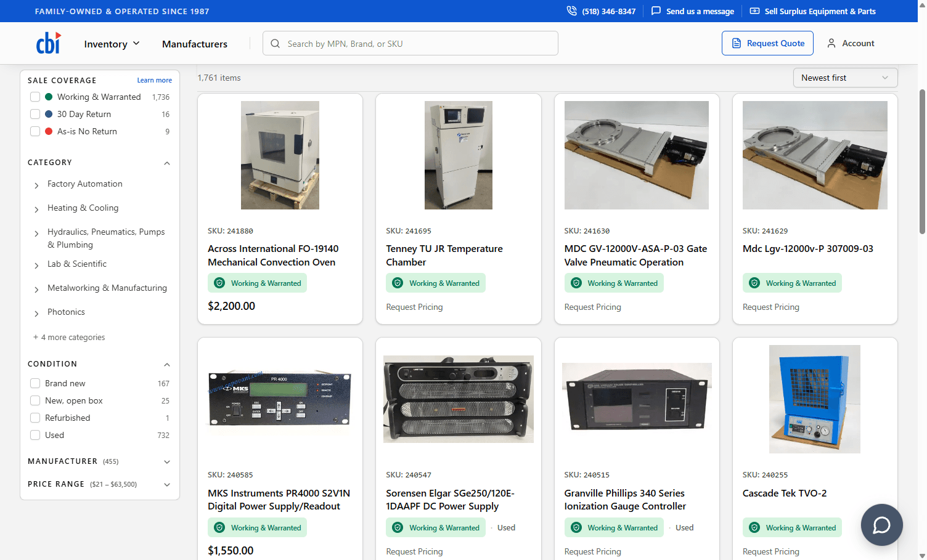Open MKS Instruments PR4000 S2V1N listing
The height and width of the screenshot is (560, 927).
[279, 500]
